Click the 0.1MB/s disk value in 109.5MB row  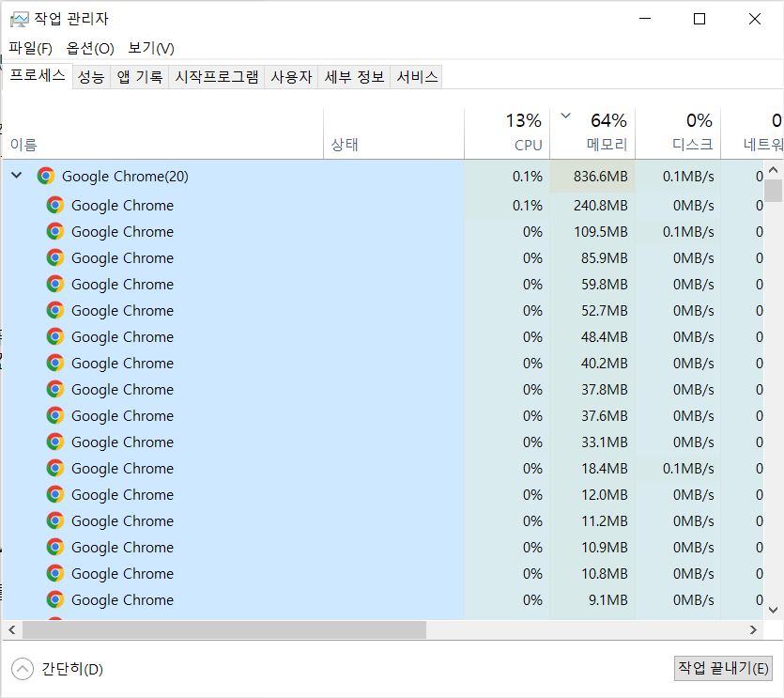(688, 232)
